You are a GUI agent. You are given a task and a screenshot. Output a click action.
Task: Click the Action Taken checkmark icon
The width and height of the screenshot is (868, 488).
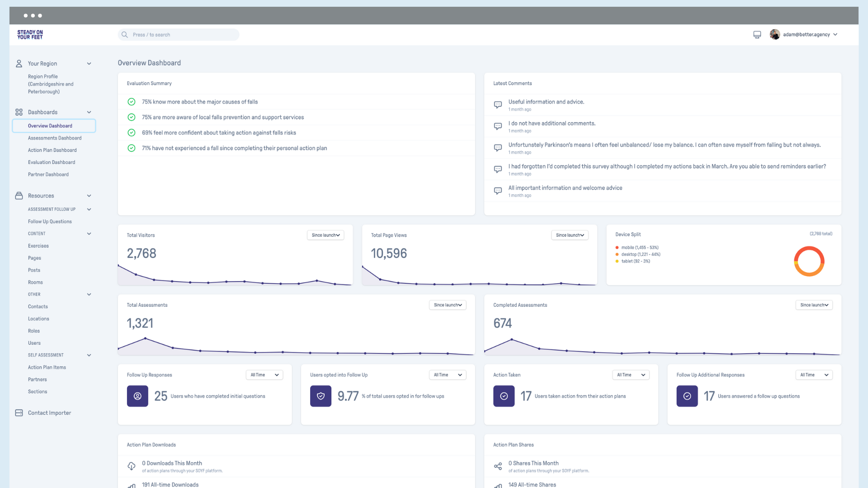point(504,396)
